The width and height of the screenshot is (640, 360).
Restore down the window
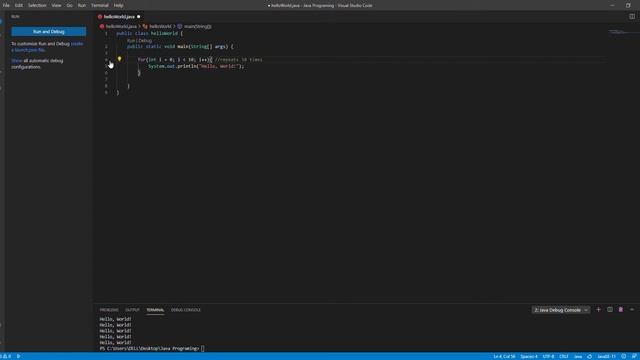click(x=628, y=5)
